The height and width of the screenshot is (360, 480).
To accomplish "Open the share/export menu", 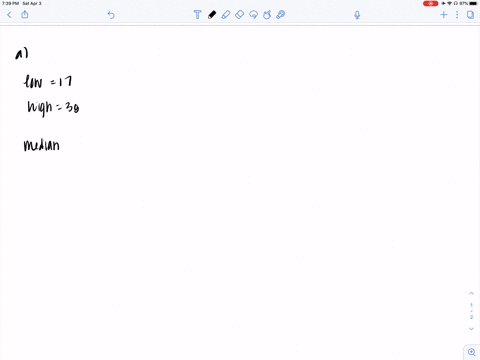I will tap(25, 14).
